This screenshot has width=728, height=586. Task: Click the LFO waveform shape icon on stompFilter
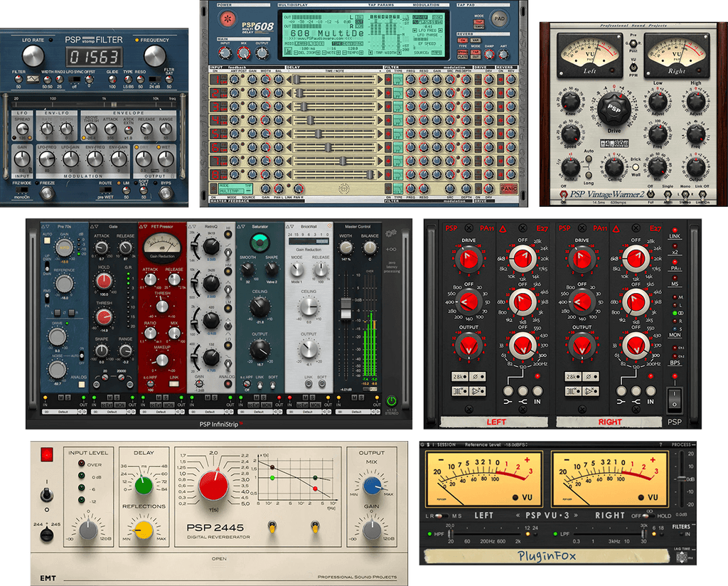click(x=33, y=80)
